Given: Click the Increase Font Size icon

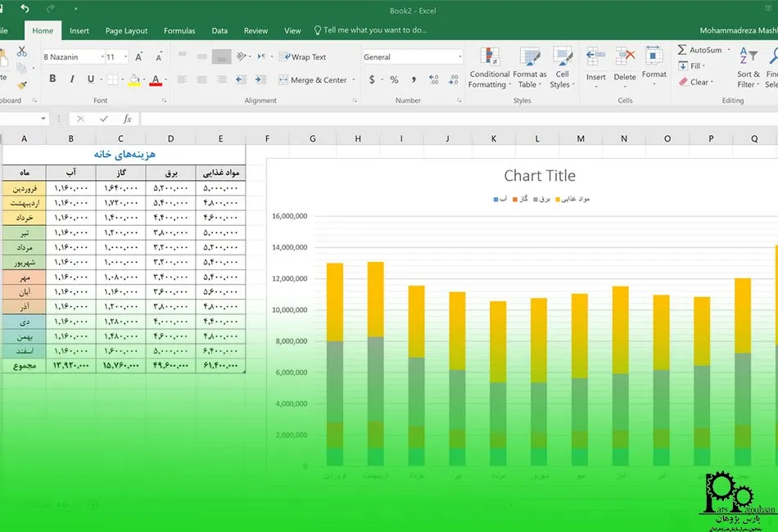Looking at the screenshot, I should tap(138, 57).
